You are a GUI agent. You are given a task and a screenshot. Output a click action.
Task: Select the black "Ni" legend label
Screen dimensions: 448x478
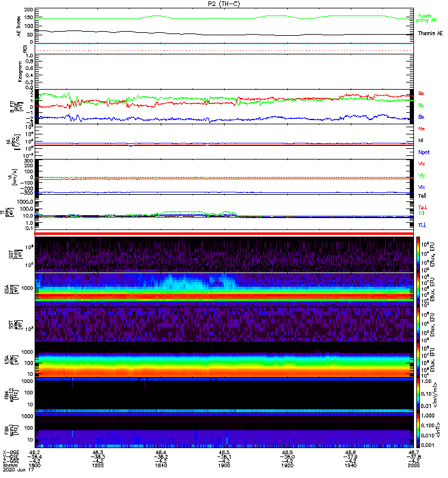tap(421, 140)
